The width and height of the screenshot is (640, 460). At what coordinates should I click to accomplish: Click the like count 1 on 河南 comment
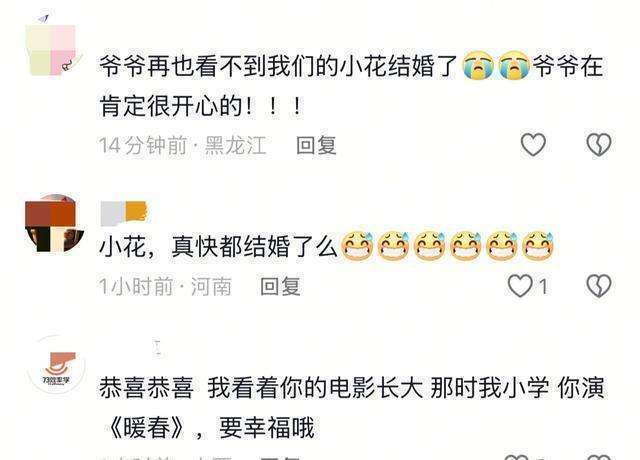pyautogui.click(x=543, y=287)
